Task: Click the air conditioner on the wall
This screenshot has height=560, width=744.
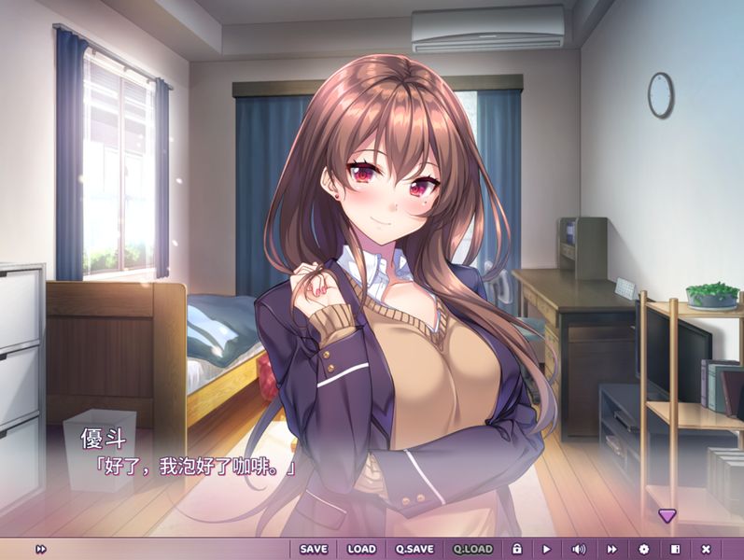Action: [488, 30]
